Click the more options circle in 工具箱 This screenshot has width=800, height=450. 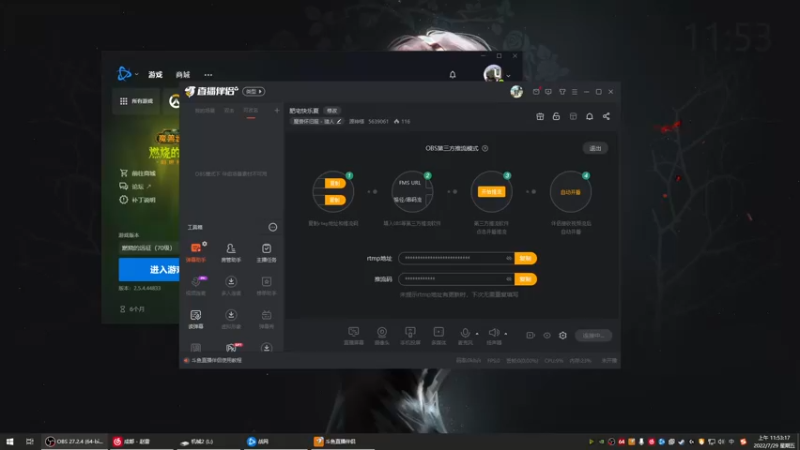tap(273, 227)
